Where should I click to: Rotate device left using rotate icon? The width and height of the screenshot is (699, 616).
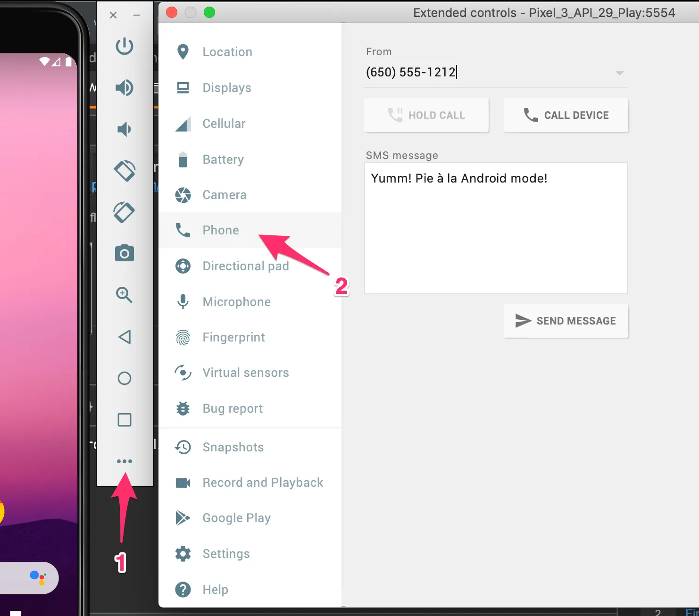[x=125, y=171]
